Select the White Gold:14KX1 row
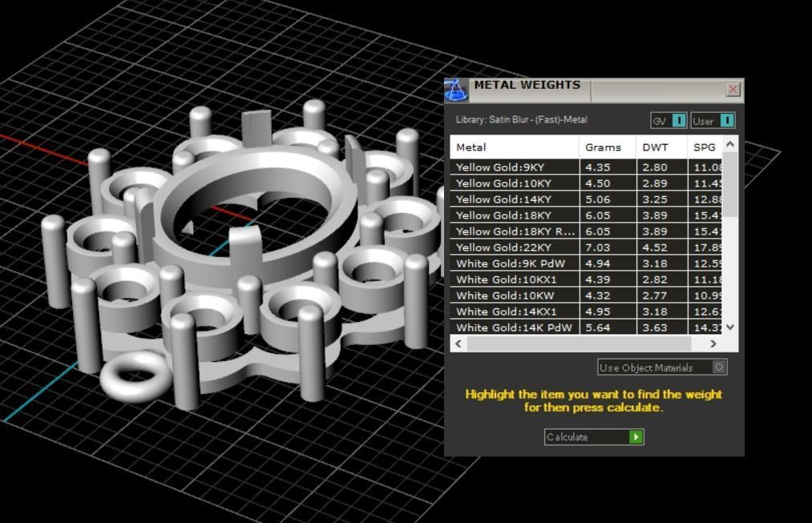This screenshot has width=812, height=523. click(586, 312)
